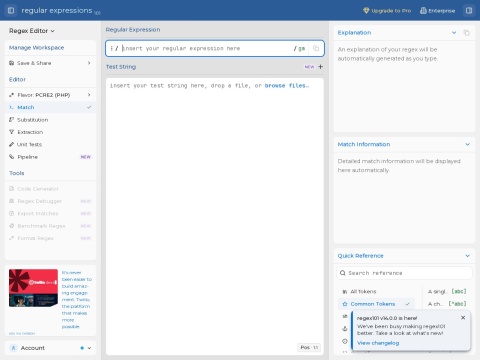This screenshot has height=360, width=480.
Task: Click the ad text link beside thumbnail
Action: click(77, 299)
